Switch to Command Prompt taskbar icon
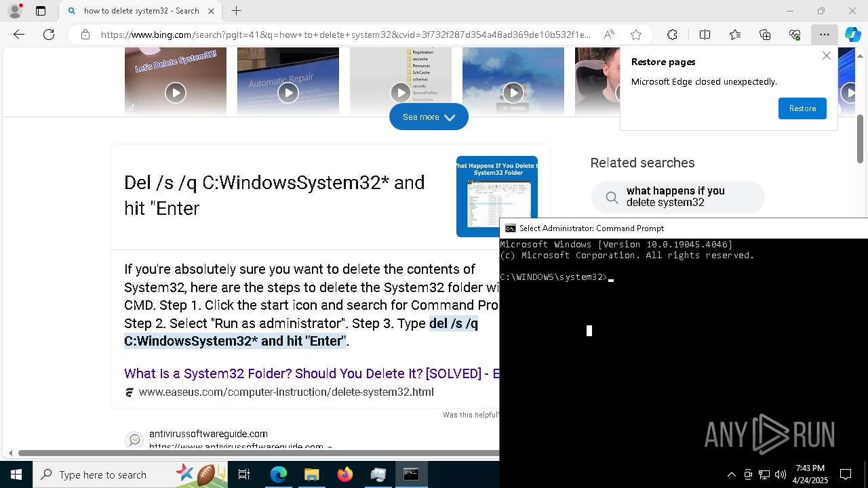 (x=411, y=474)
